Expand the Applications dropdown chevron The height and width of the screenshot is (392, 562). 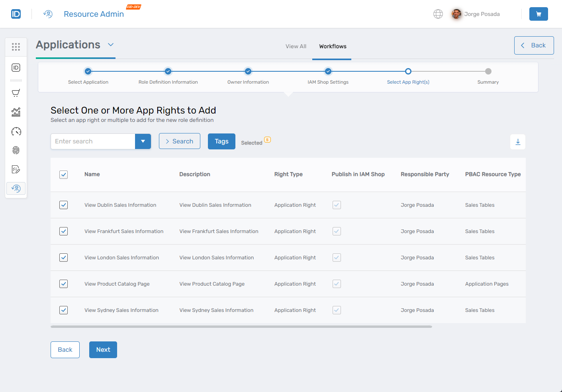click(x=111, y=45)
